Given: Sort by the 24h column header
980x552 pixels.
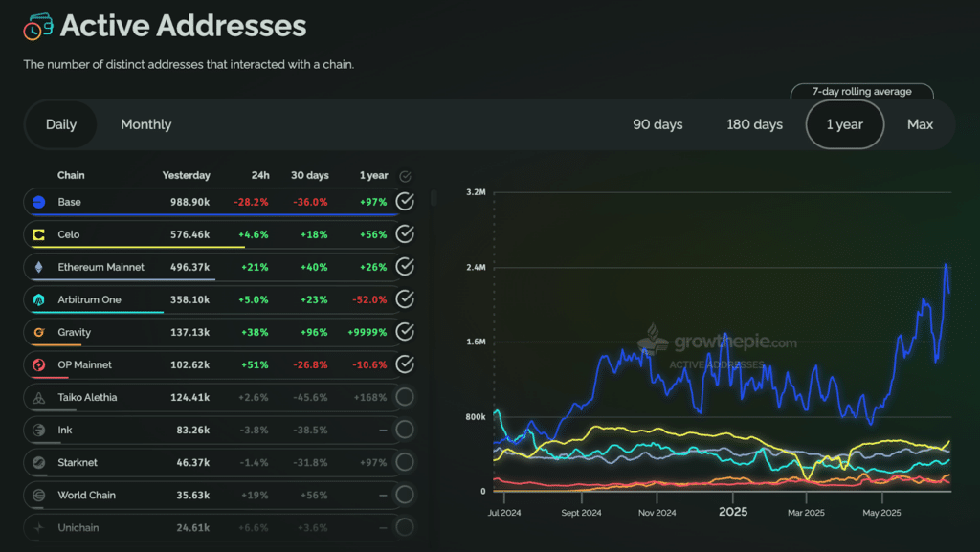Looking at the screenshot, I should click(x=260, y=175).
